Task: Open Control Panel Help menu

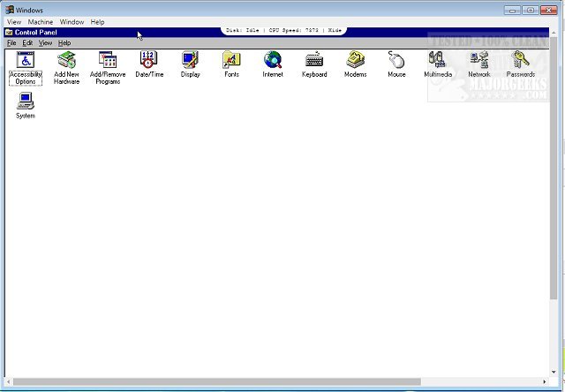Action: pyautogui.click(x=64, y=43)
